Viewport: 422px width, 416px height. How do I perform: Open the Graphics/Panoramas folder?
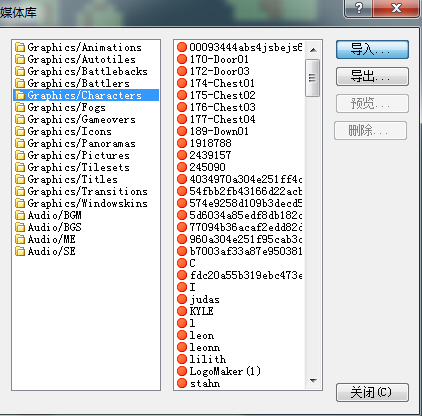tap(81, 143)
